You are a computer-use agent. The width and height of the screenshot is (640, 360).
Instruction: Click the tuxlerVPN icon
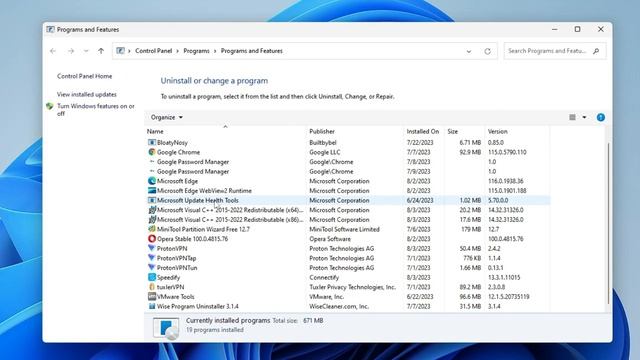152,287
